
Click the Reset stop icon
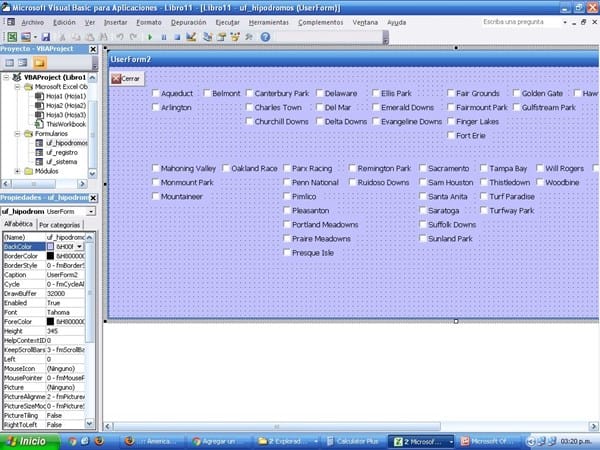point(177,37)
